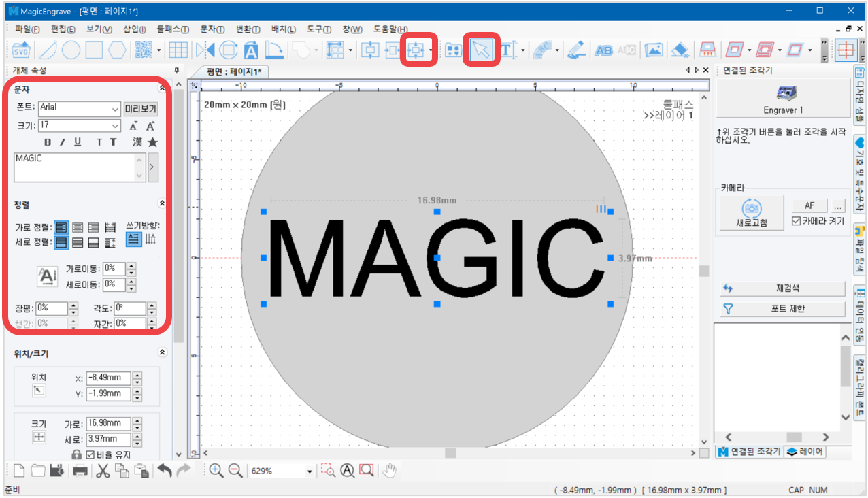Image resolution: width=868 pixels, height=498 pixels.
Task: Toggle bold B text formatting
Action: (x=48, y=142)
